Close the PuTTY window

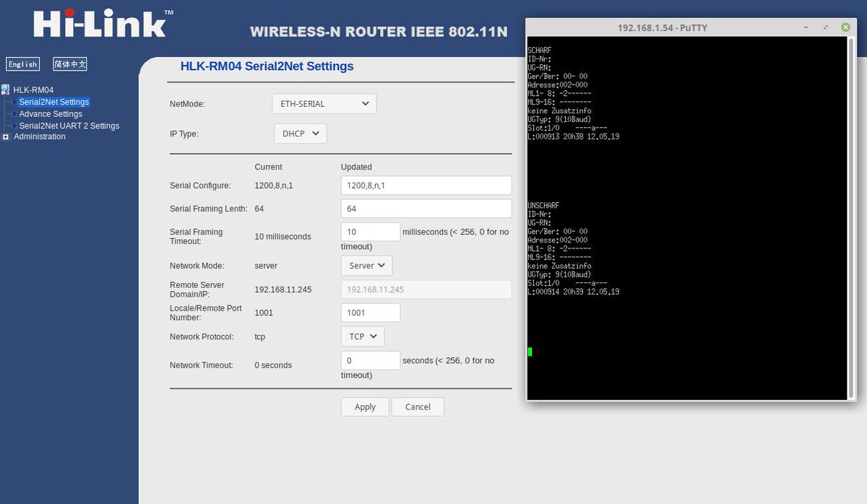(845, 27)
